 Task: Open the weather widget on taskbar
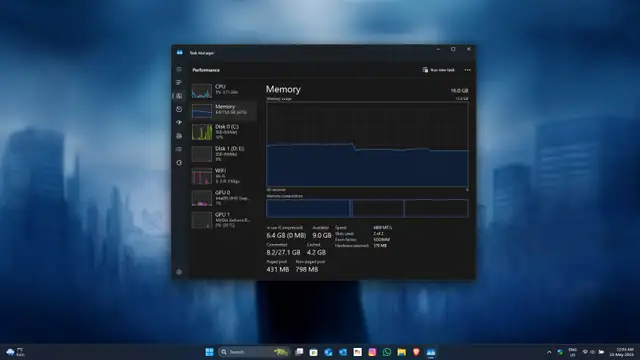(15, 352)
